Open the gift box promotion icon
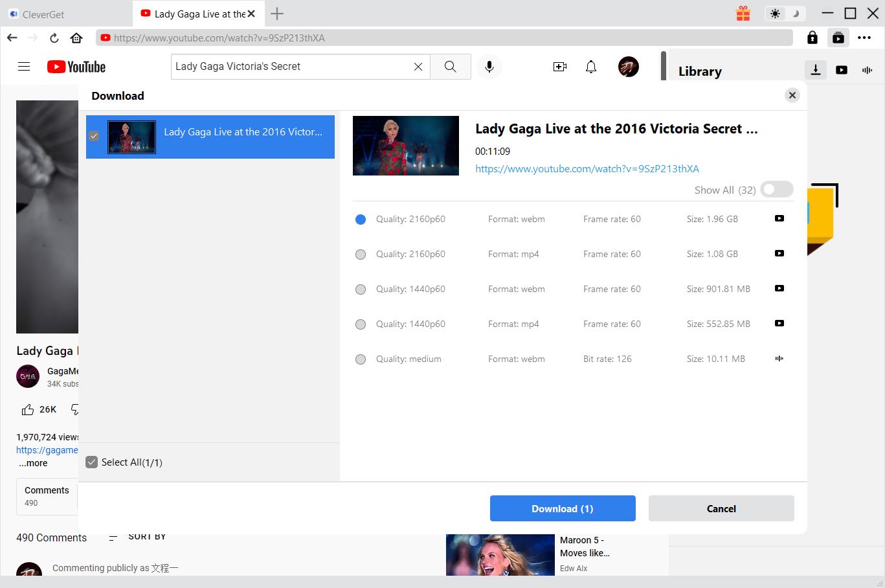 (x=743, y=14)
